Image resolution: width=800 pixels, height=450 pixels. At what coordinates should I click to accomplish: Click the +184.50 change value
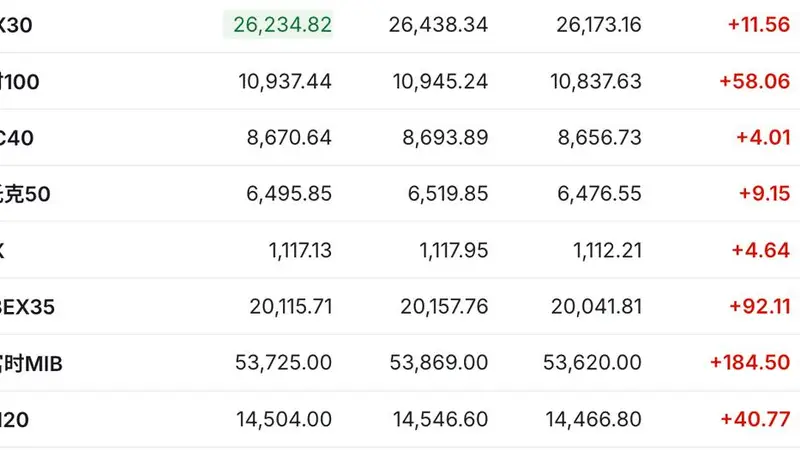750,362
